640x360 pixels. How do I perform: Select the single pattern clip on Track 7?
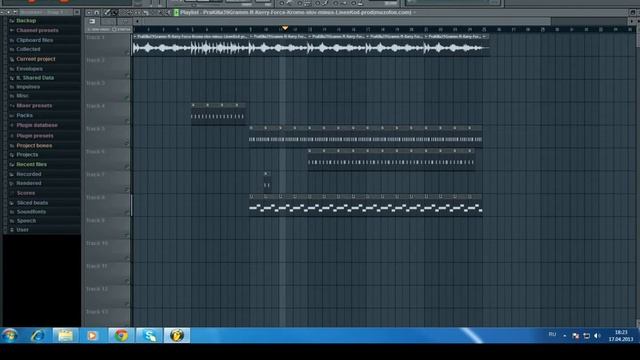[x=267, y=181]
